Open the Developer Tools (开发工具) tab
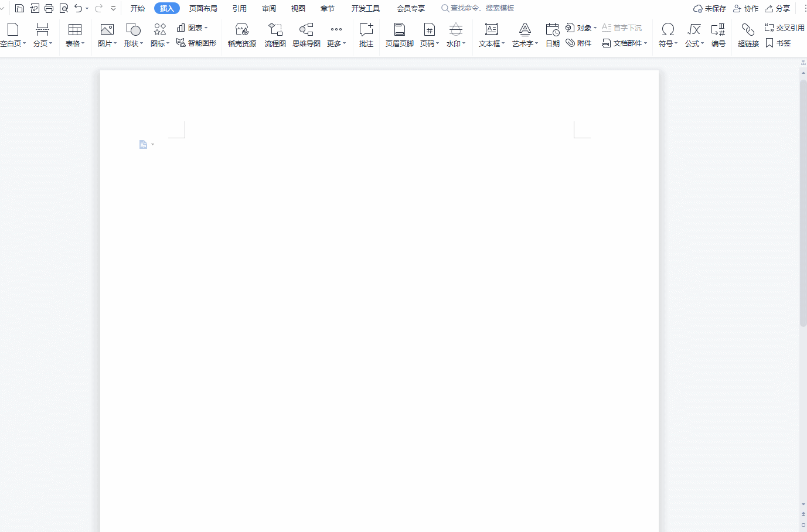Image resolution: width=807 pixels, height=532 pixels. 366,8
